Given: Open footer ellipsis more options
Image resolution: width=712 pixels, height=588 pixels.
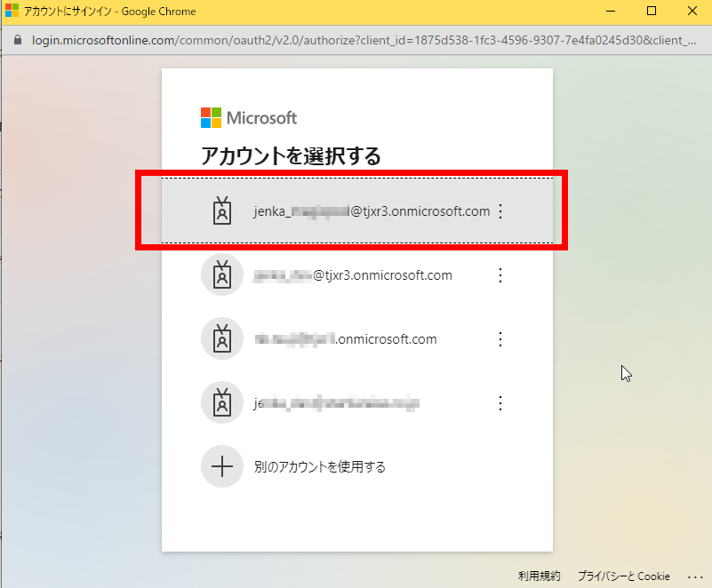Looking at the screenshot, I should tap(695, 577).
